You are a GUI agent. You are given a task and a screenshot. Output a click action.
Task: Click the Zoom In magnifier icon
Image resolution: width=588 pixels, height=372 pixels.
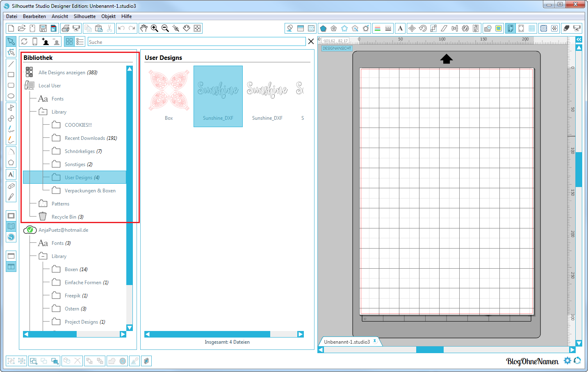pyautogui.click(x=155, y=28)
